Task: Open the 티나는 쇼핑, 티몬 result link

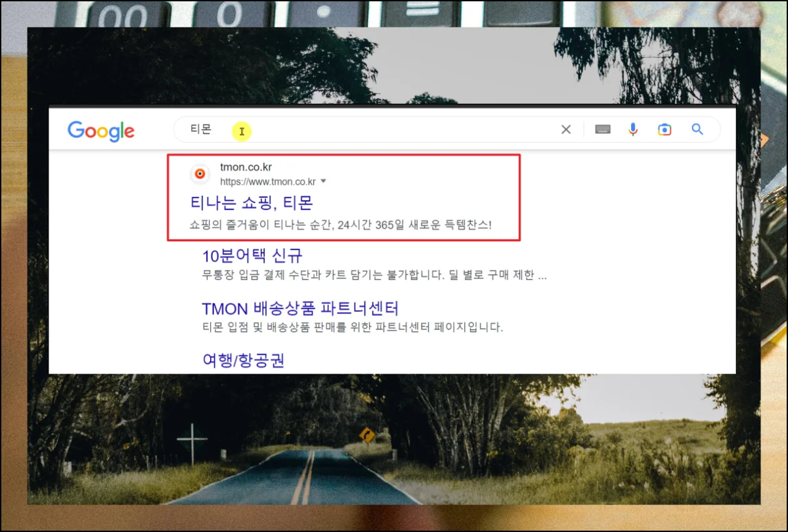Action: [252, 202]
